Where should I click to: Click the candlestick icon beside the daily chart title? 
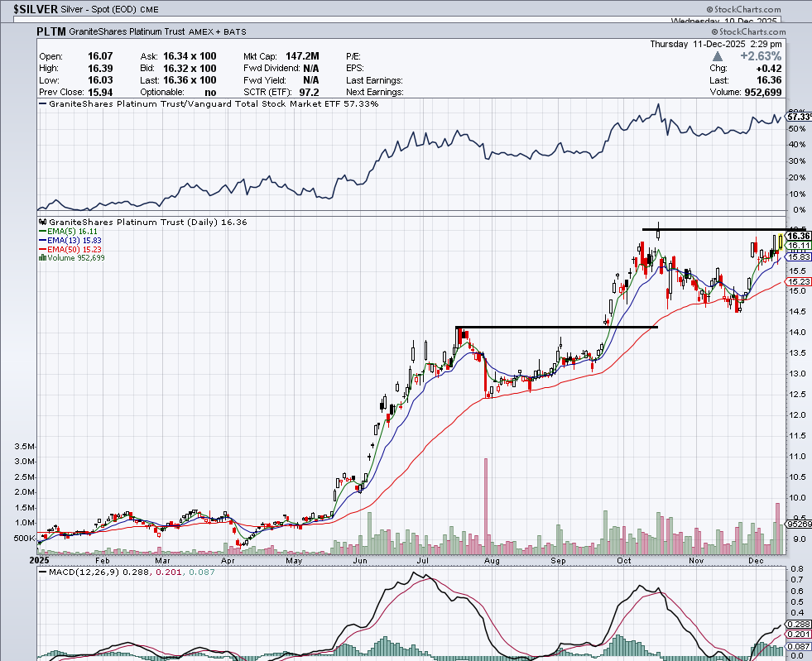[42, 222]
